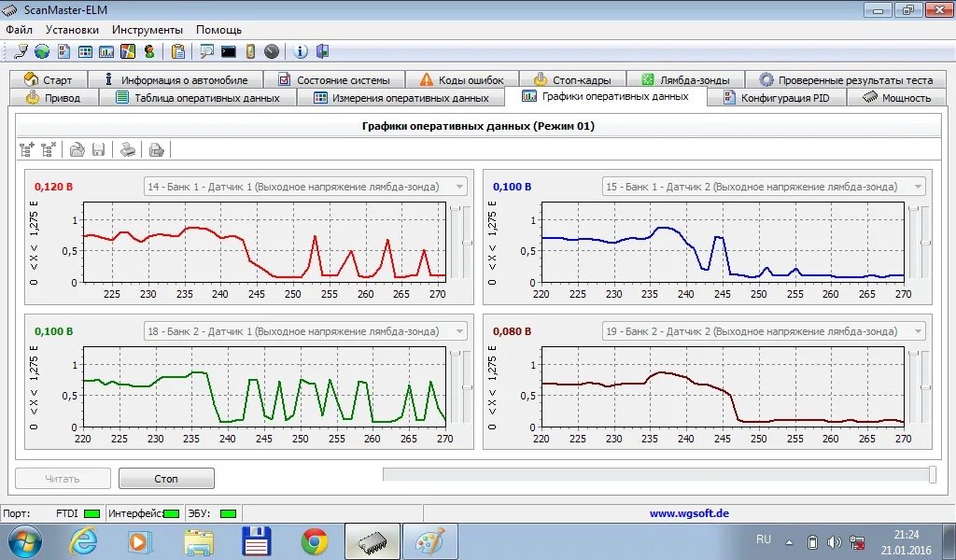Open dropdown '15 - Банк 1 - Датчик 2'
The height and width of the screenshot is (560, 956).
(x=764, y=187)
